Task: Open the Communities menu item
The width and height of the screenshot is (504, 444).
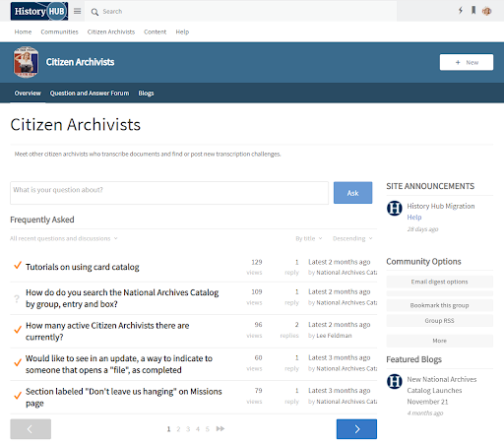Action: (59, 32)
